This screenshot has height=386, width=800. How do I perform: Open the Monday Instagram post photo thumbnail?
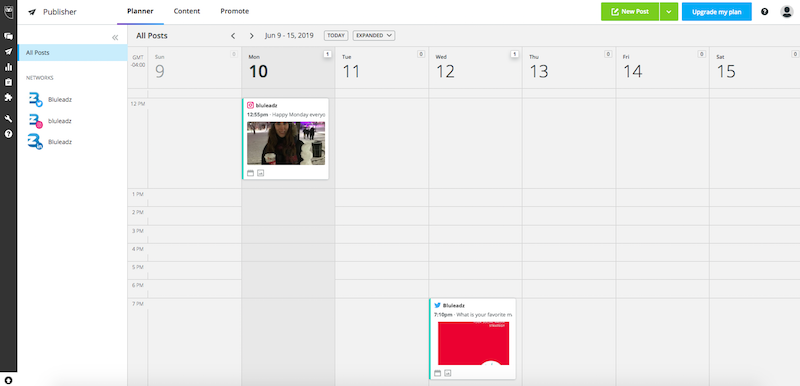pyautogui.click(x=286, y=143)
